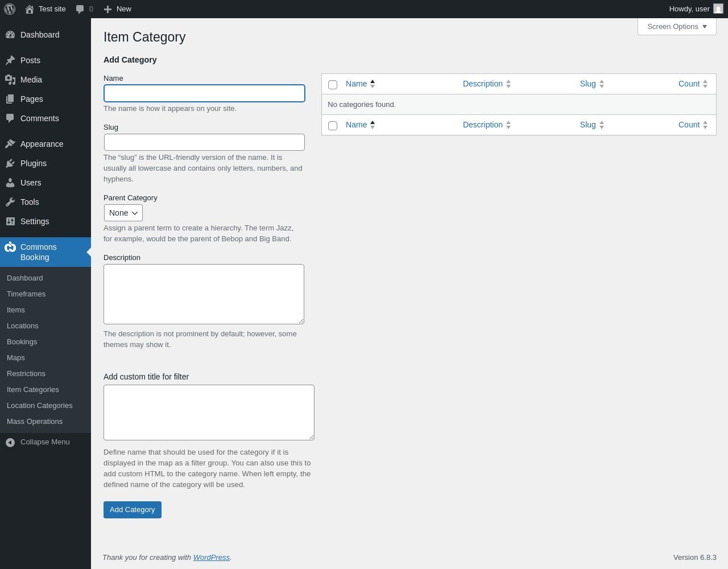Click the Commons Booking logo icon
The height and width of the screenshot is (569, 728).
point(10,247)
